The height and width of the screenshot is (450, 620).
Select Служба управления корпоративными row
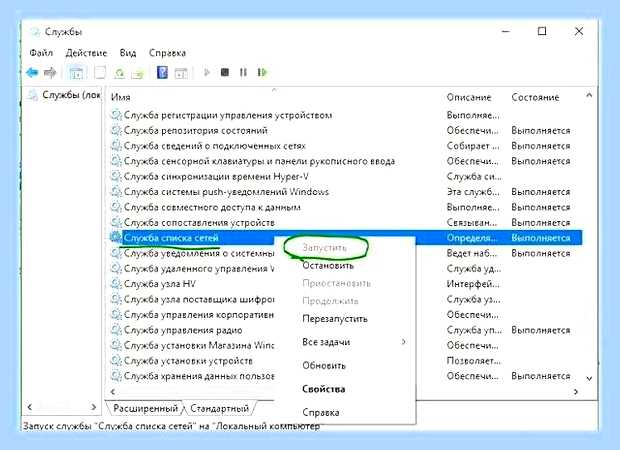click(198, 315)
